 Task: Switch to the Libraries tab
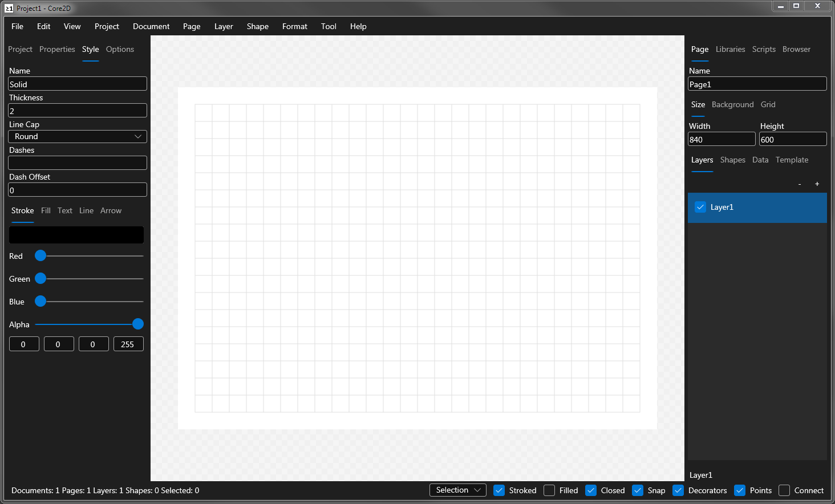(x=730, y=49)
